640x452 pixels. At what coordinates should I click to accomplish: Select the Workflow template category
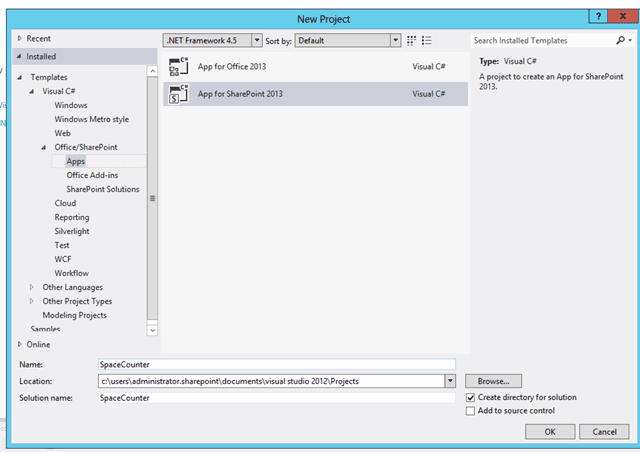71,273
